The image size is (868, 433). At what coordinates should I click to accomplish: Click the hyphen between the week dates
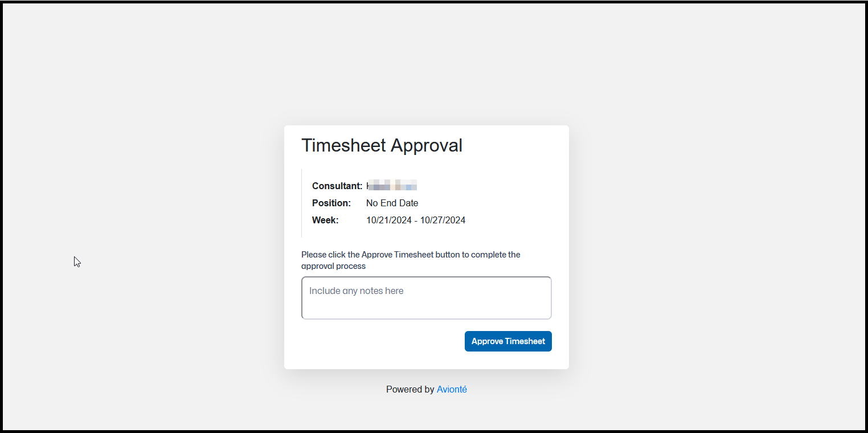pos(416,220)
